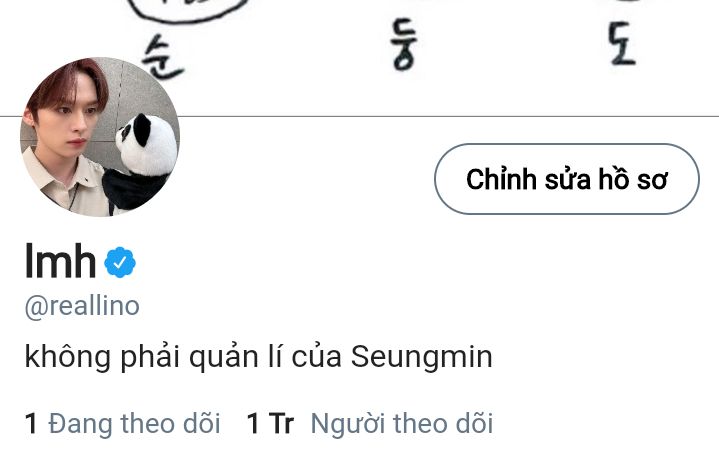Open the "Đang theo dõi" following list
This screenshot has width=719, height=464.
pos(123,423)
